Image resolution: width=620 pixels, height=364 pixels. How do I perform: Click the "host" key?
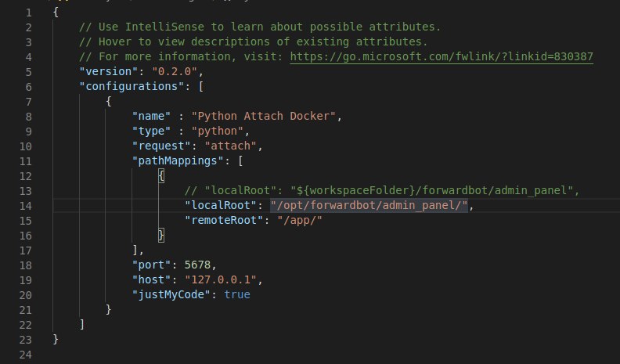click(x=152, y=280)
